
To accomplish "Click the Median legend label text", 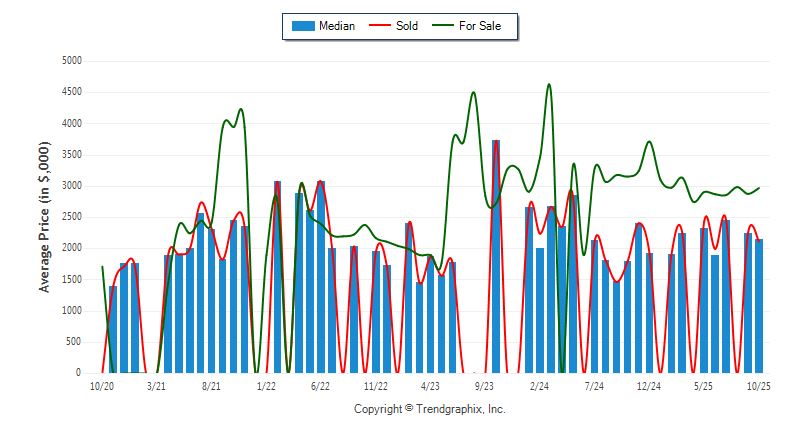I will [x=336, y=26].
